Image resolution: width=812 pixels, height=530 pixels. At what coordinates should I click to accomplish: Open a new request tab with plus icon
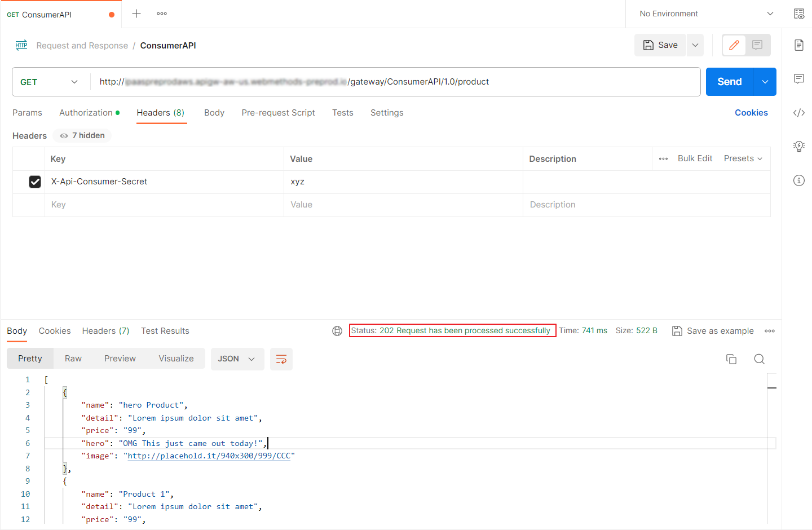(136, 14)
